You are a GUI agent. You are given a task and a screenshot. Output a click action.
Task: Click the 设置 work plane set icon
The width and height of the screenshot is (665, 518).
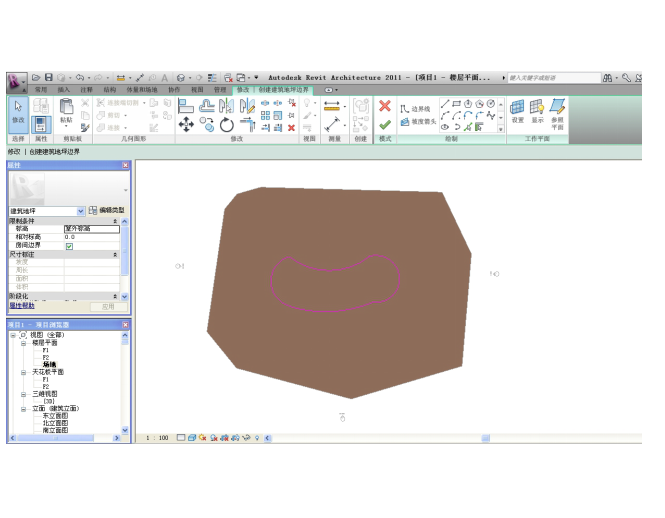click(517, 110)
